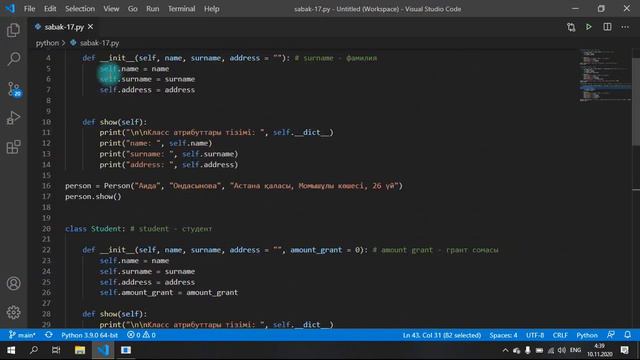Click the main* git branch indicator
Screen dimensions: 640x360
22,335
